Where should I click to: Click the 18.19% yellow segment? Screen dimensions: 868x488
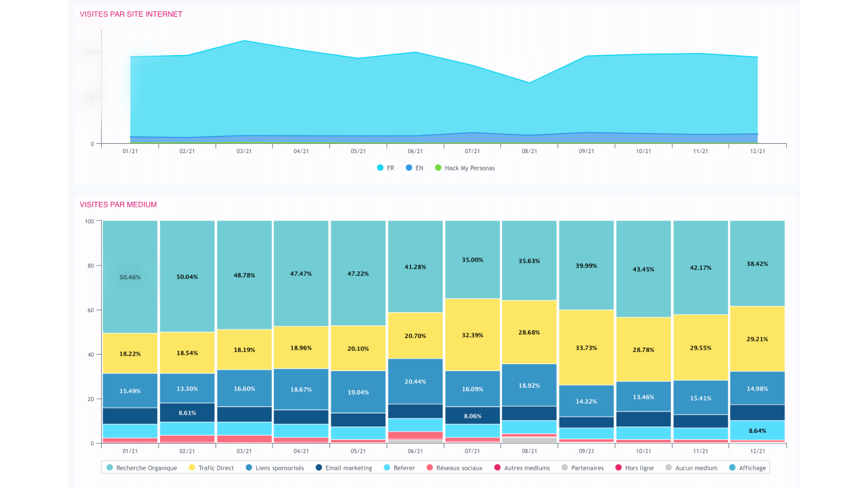244,350
